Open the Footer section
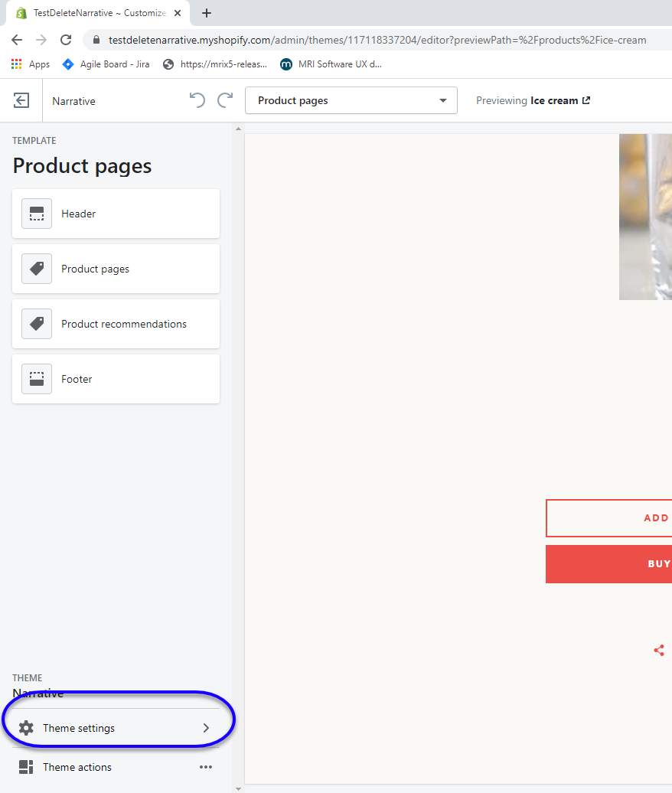 click(116, 379)
